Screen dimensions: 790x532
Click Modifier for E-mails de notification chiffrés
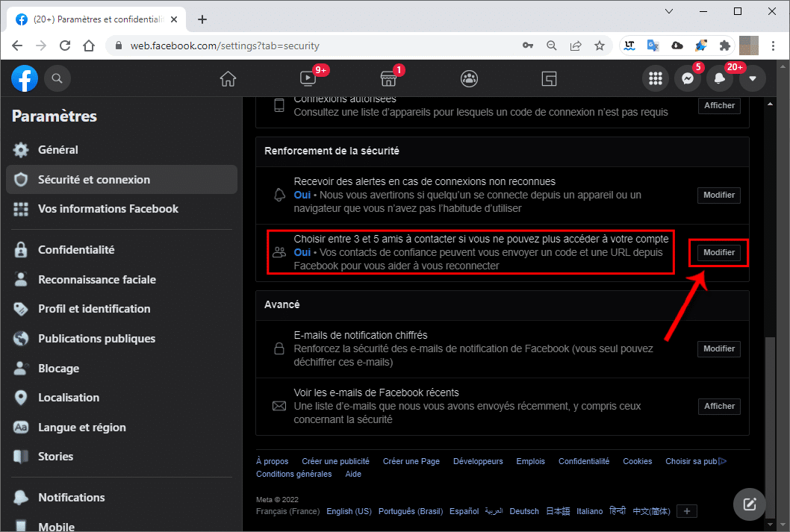coord(719,348)
